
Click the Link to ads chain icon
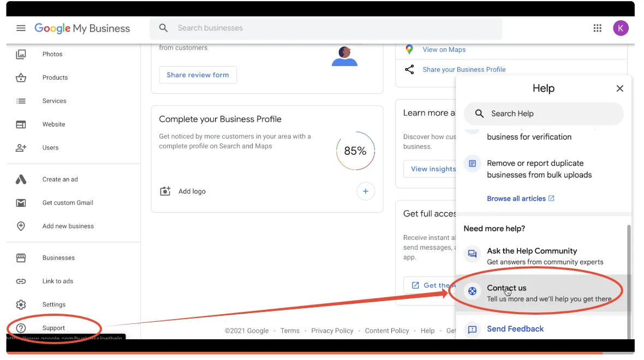pos(21,281)
